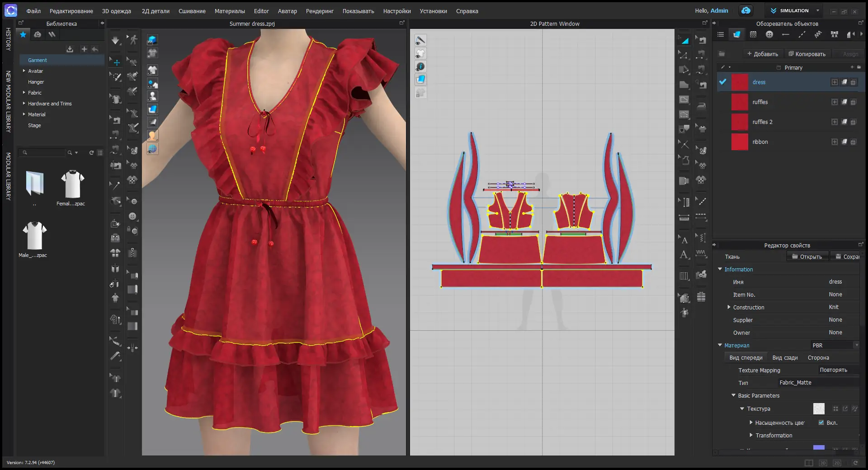Click the Копировать button

(807, 54)
